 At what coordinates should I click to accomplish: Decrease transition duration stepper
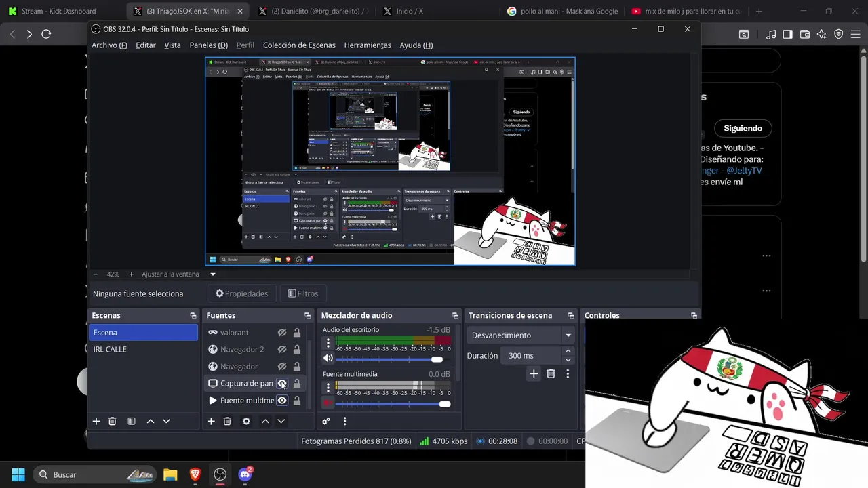(x=568, y=359)
